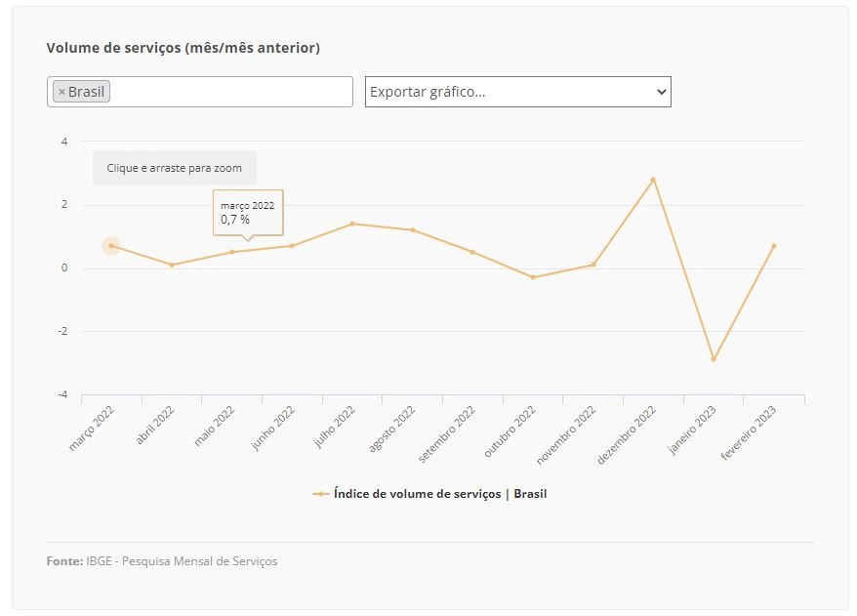This screenshot has height=616, width=857.
Task: Click the orange legend line marker icon
Action: pyautogui.click(x=321, y=494)
